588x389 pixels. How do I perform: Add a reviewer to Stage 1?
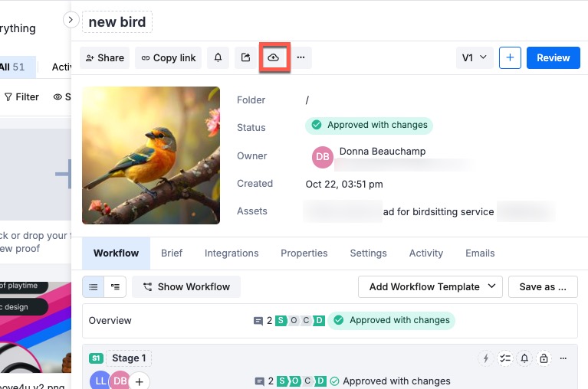[x=138, y=381]
